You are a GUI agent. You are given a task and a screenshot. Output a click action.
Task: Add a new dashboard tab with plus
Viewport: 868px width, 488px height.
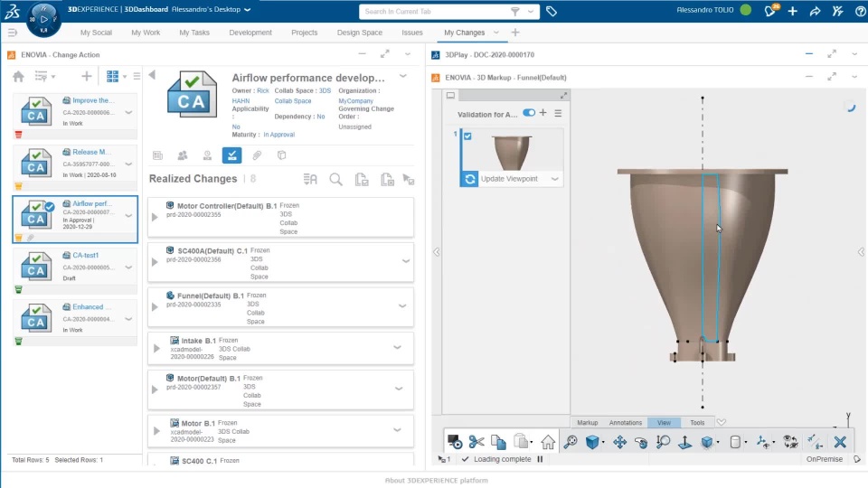coord(515,33)
